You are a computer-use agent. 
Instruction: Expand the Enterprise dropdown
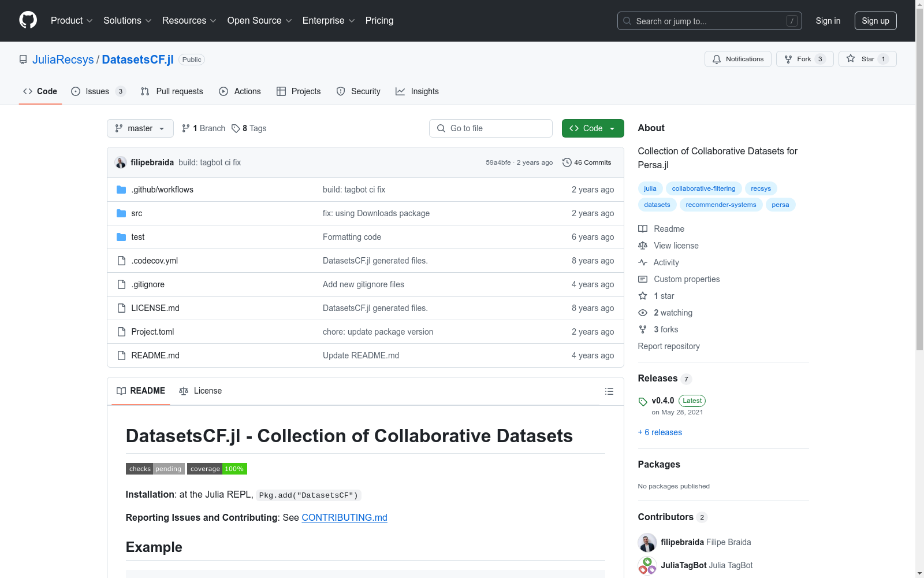(x=329, y=20)
